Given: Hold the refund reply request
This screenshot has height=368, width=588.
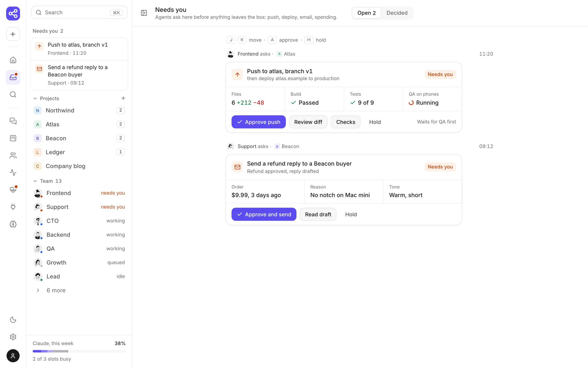Looking at the screenshot, I should [x=351, y=214].
